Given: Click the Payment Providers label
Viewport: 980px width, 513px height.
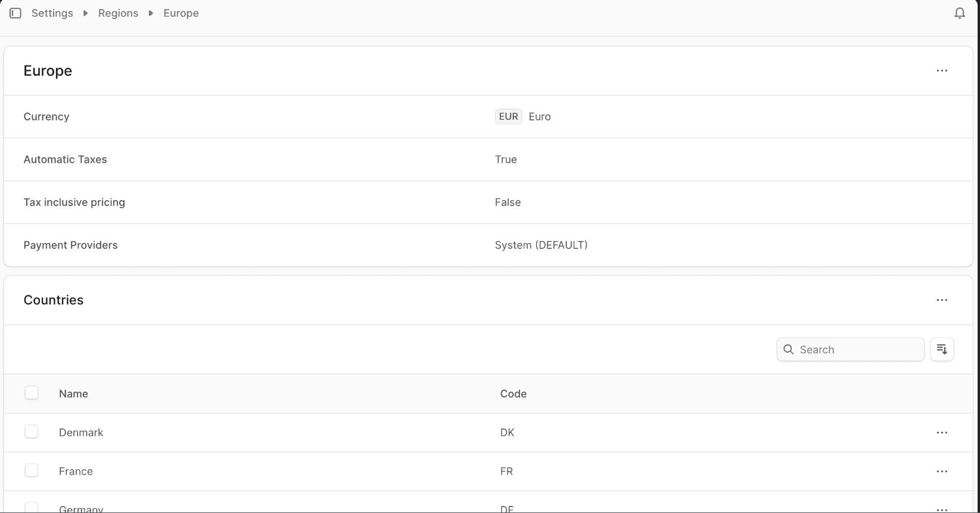Looking at the screenshot, I should (70, 245).
